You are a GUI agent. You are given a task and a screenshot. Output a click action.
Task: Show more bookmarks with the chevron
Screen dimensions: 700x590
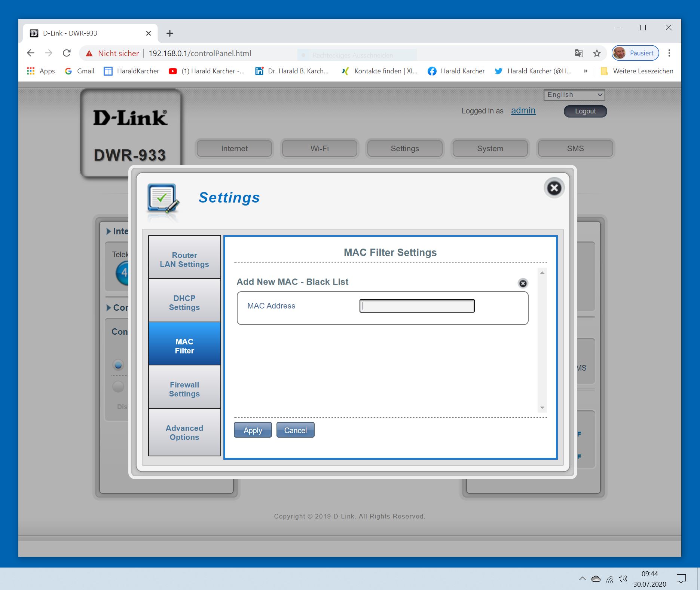coord(586,71)
